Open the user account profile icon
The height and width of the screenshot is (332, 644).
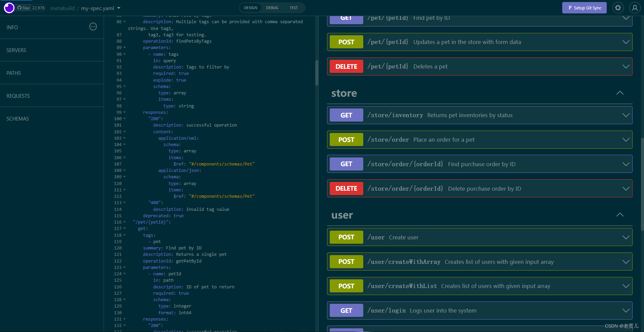click(x=635, y=8)
